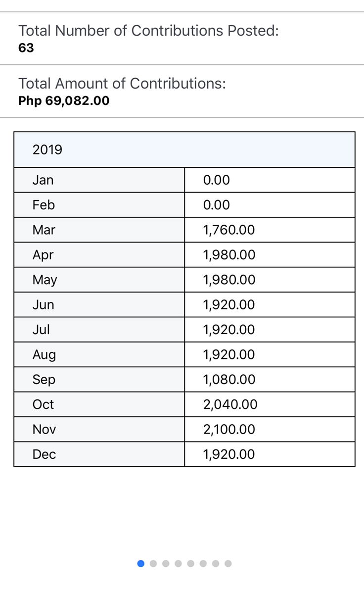
Task: Tap the Sep amount 1,080.00
Action: [229, 380]
